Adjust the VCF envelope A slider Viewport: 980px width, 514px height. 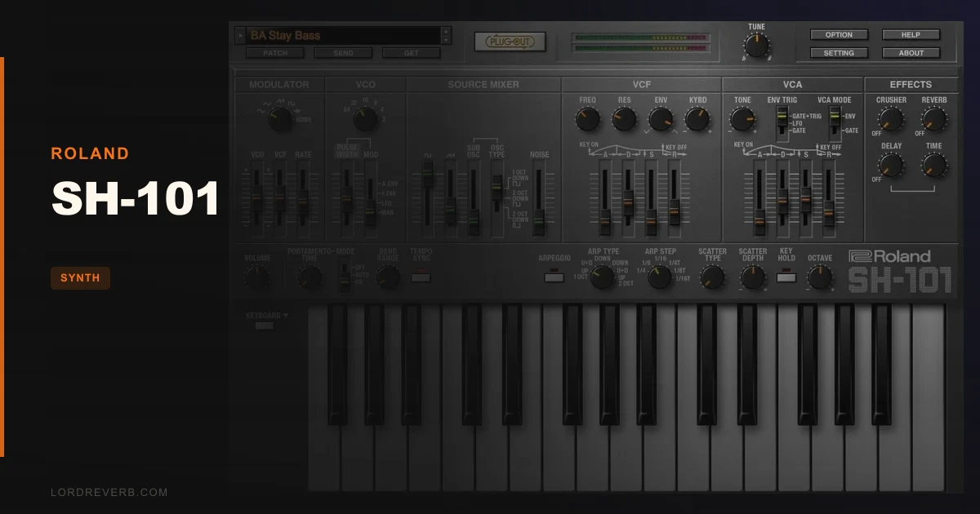(604, 198)
